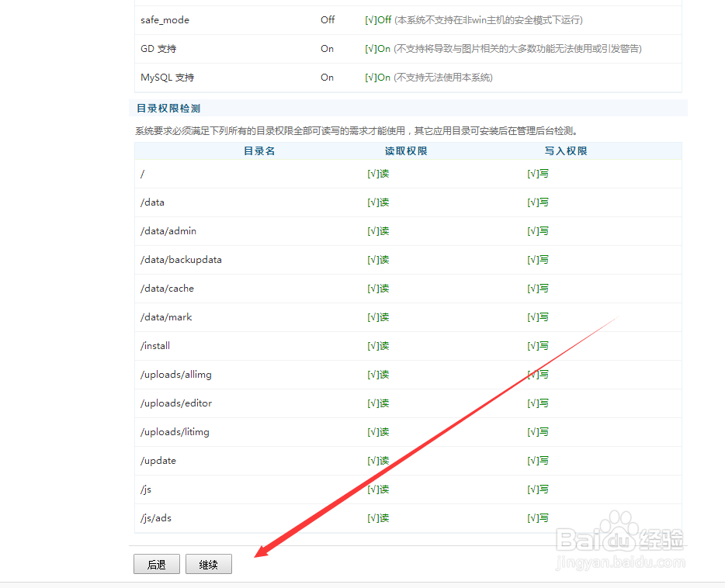
Task: Select the /data/cache directory name
Action: 168,289
